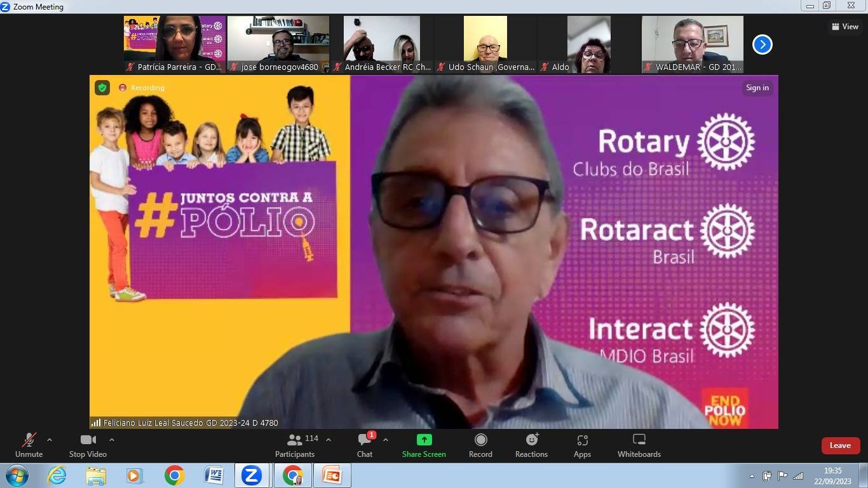Screen dimensions: 868x488
Task: Open the Apps panel
Action: 582,445
